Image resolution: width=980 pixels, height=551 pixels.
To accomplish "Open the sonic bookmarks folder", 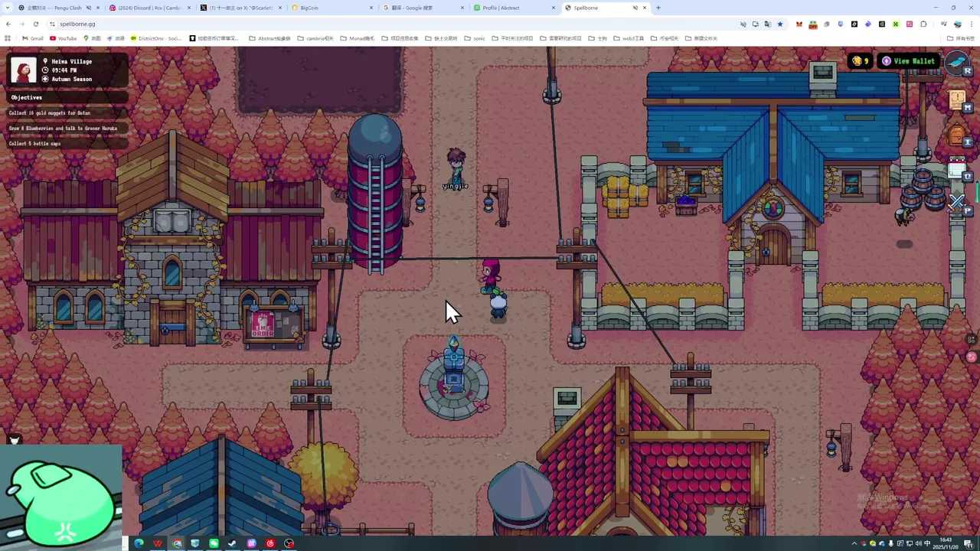I will pos(475,38).
